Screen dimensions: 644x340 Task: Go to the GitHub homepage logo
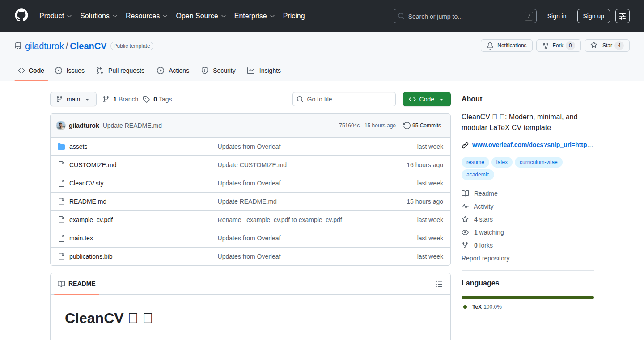(x=21, y=16)
